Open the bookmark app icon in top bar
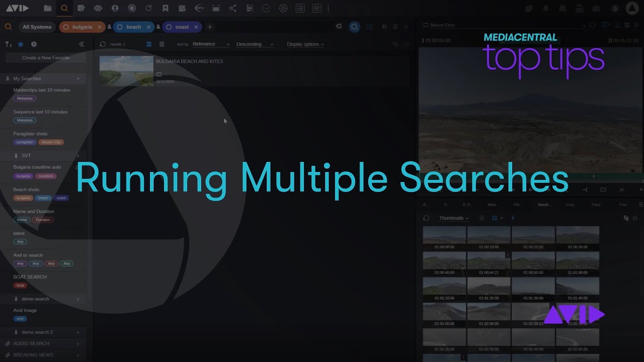 [166, 8]
